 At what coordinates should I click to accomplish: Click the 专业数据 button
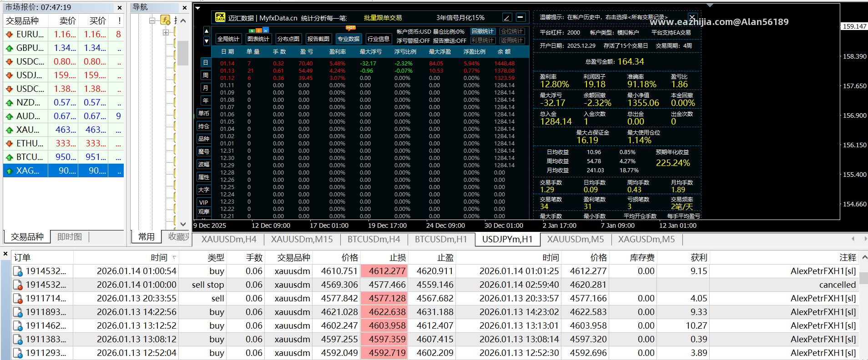(x=348, y=39)
